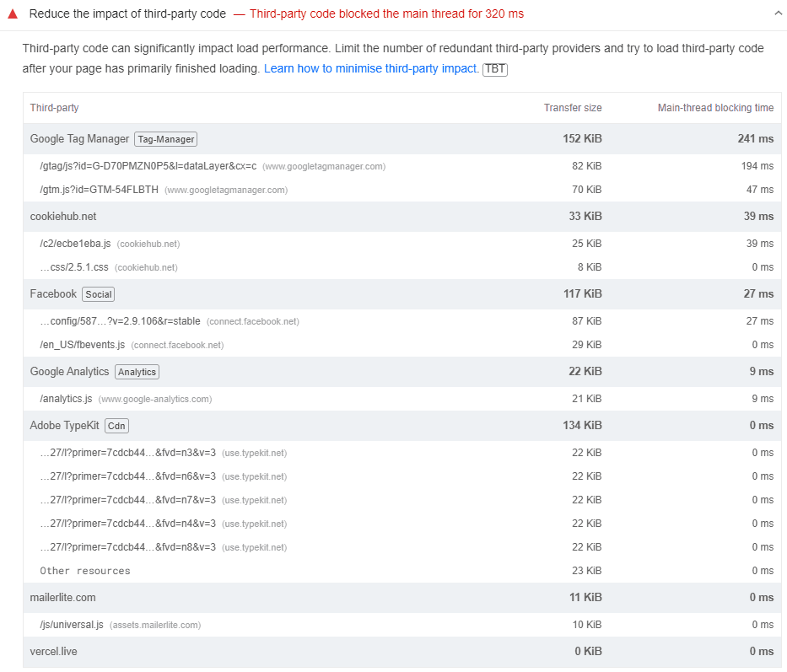Click the red warning triangle icon
787x672 pixels.
13,14
